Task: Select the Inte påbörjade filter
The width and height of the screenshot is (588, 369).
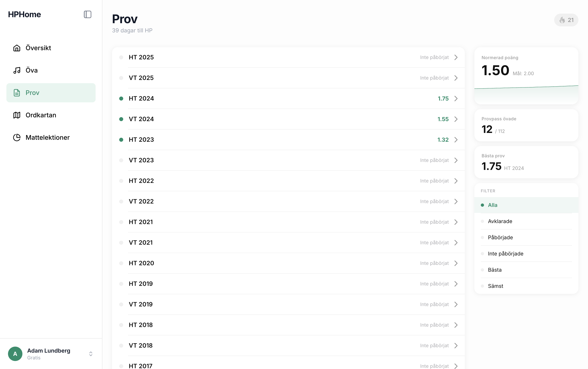Action: 505,254
